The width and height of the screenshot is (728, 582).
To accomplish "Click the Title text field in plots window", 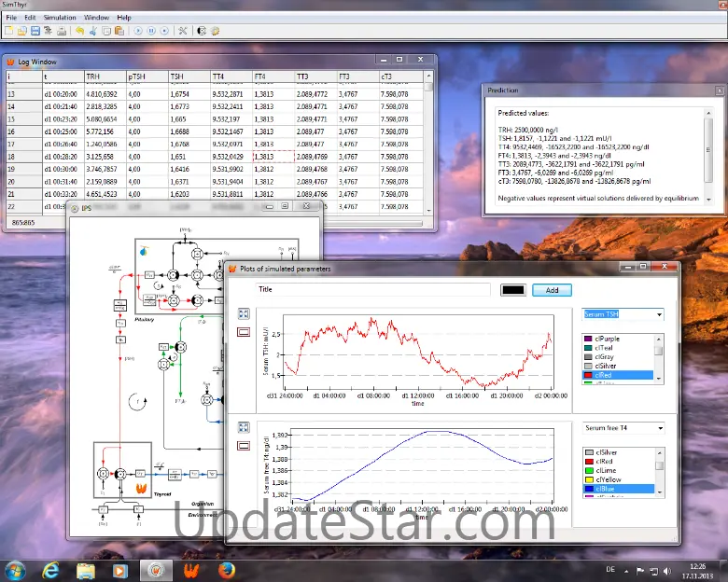I will pyautogui.click(x=371, y=290).
